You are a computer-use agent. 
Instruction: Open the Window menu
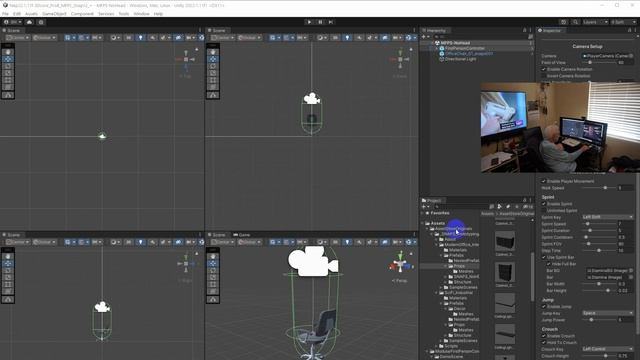[141, 13]
